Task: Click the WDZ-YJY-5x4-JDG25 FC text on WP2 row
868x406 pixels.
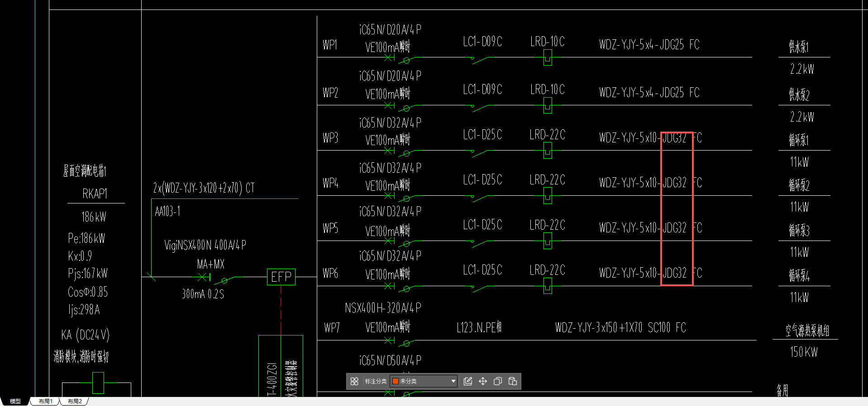Action: 649,93
